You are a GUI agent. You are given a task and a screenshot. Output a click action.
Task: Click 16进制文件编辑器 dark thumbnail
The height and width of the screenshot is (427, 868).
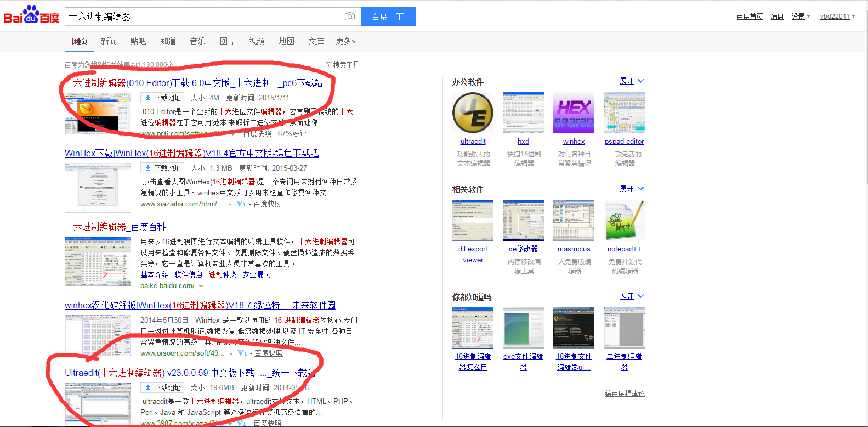(x=574, y=328)
